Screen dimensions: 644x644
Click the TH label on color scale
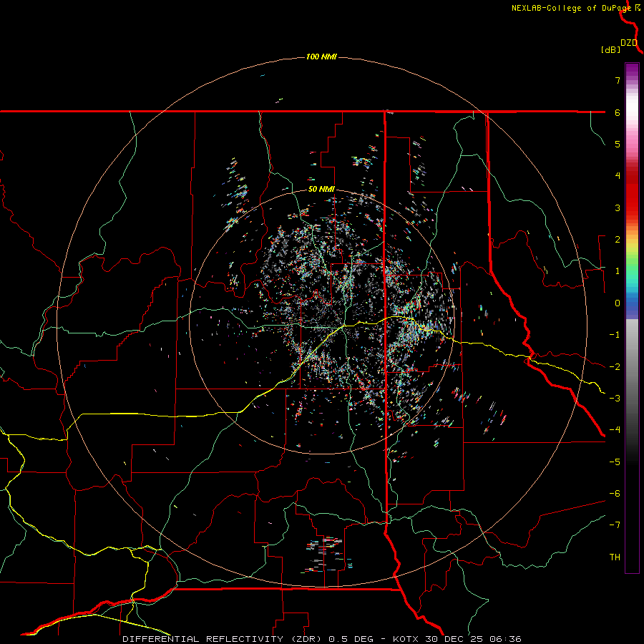tap(615, 557)
